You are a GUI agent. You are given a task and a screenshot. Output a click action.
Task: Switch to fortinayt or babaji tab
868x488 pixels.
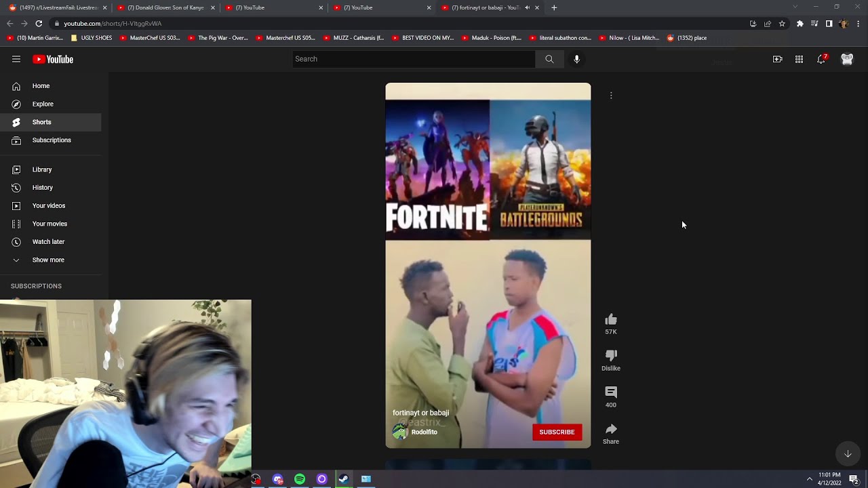490,7
